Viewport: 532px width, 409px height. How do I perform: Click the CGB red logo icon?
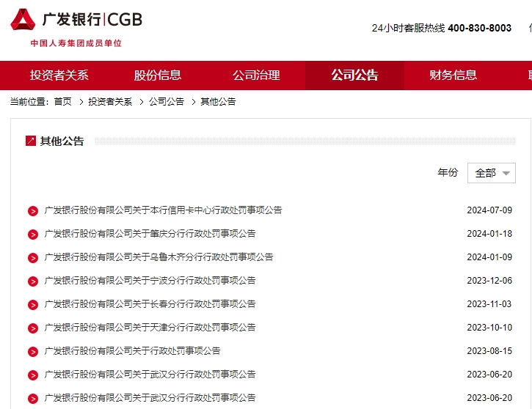[23, 20]
